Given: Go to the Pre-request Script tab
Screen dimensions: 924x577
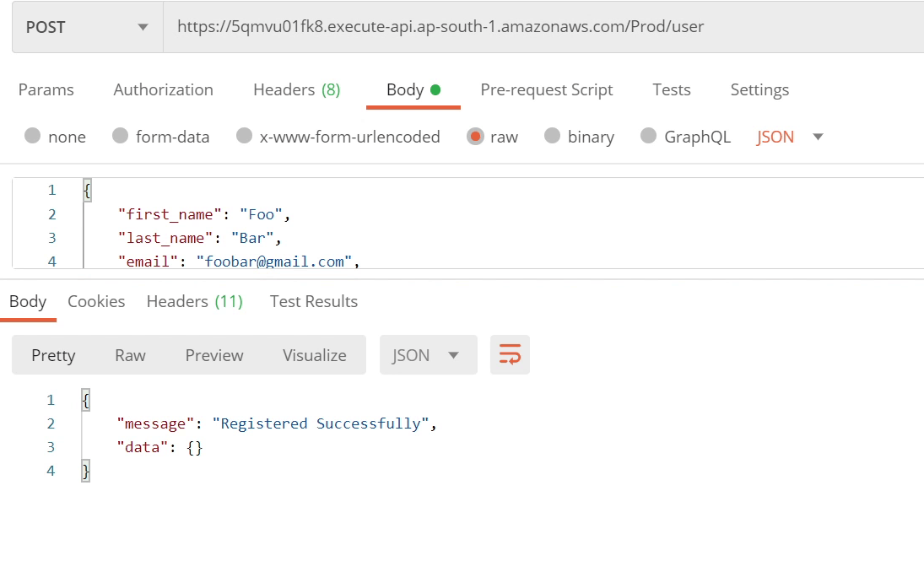Looking at the screenshot, I should point(547,89).
